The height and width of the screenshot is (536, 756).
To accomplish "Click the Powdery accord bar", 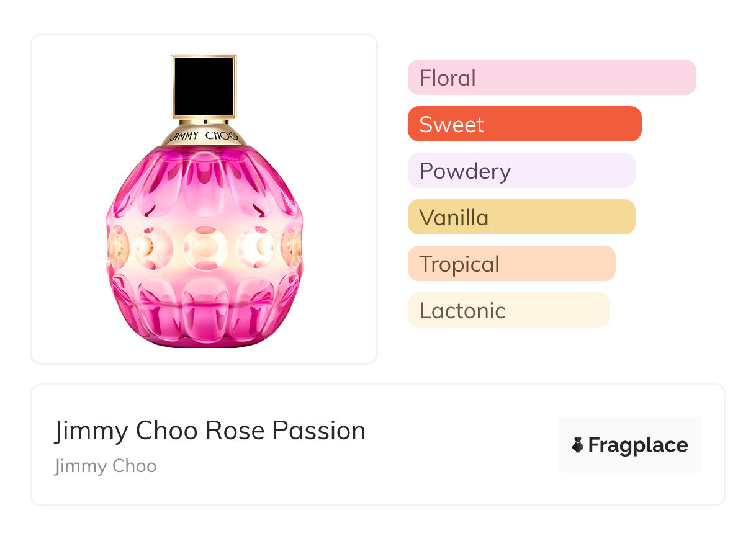I will tap(521, 171).
